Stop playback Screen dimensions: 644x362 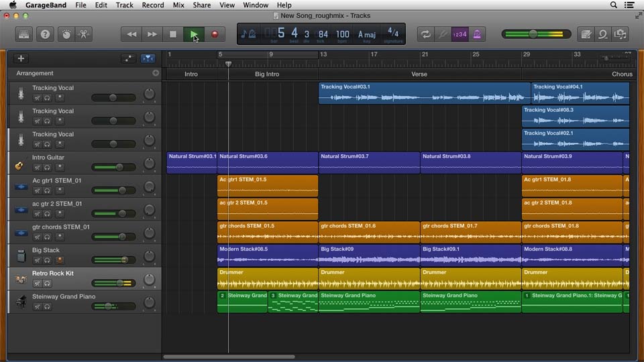(173, 34)
